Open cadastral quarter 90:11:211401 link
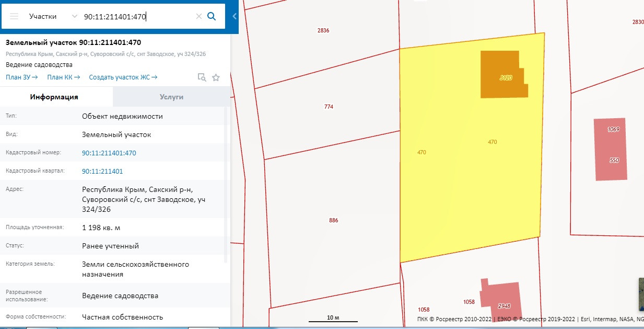Screen dimensions: 644x329 [102, 172]
